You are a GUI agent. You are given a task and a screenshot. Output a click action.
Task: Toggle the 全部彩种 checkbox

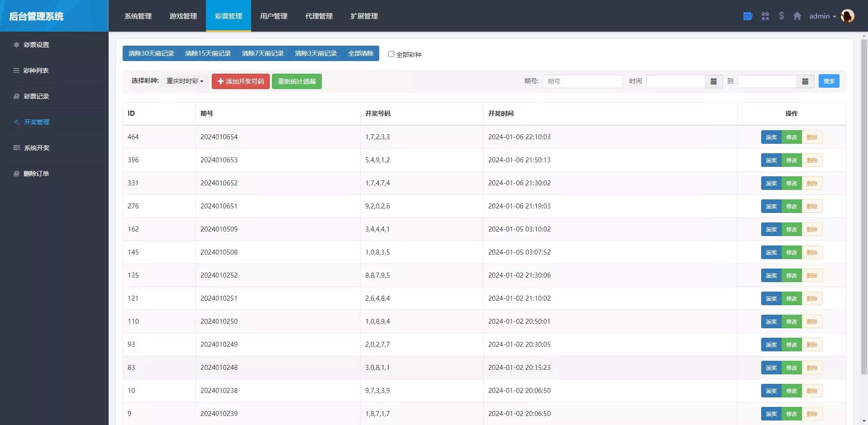click(391, 54)
